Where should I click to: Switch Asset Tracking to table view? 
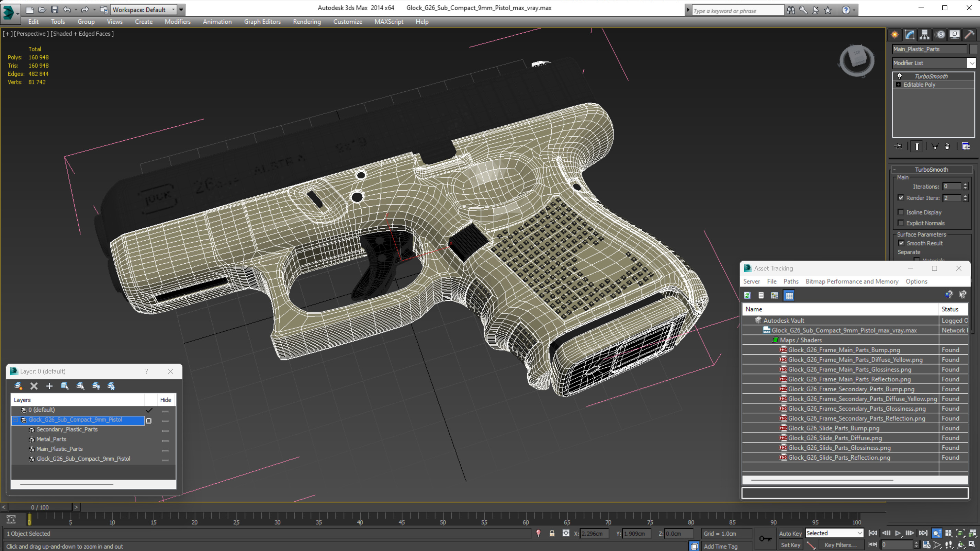coord(789,296)
